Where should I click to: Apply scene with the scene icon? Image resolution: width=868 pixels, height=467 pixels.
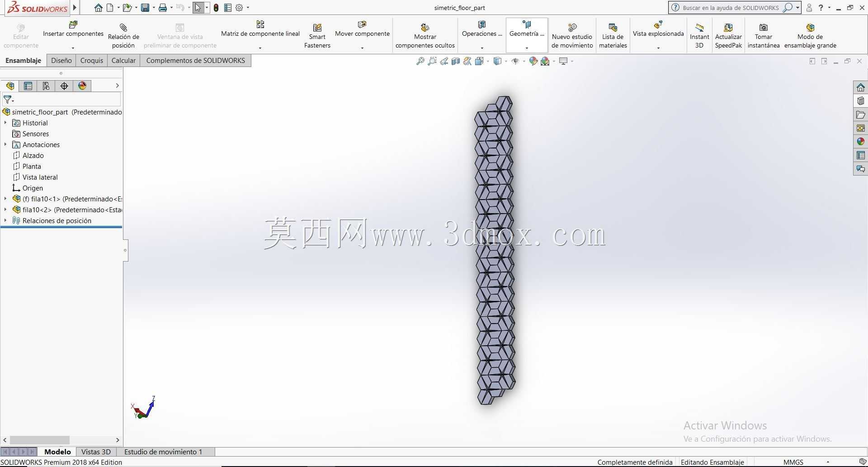(545, 61)
